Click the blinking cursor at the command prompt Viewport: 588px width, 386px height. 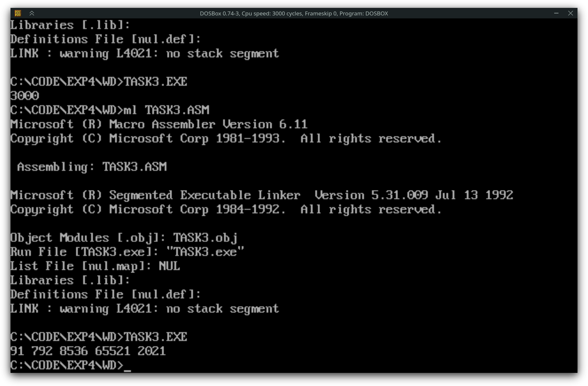(x=128, y=371)
